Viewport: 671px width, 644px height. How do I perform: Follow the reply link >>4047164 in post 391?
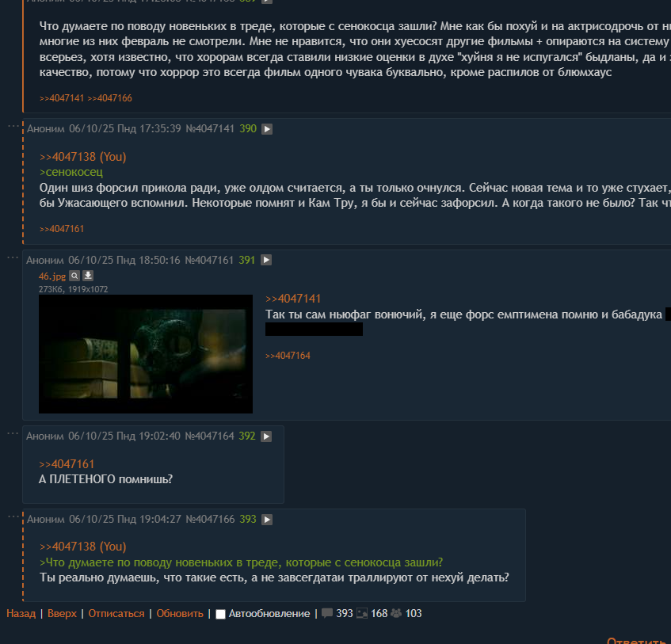coord(288,356)
